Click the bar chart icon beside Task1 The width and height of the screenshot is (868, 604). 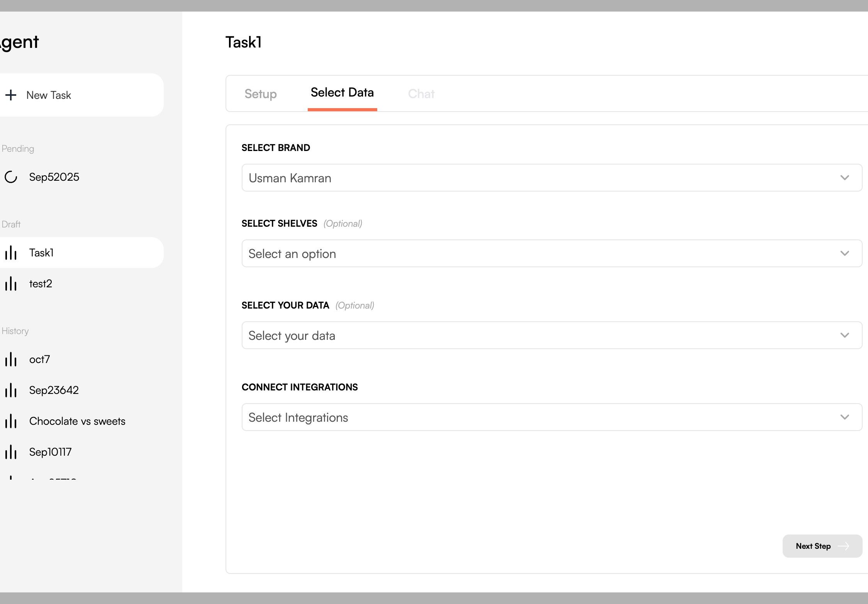click(x=11, y=253)
